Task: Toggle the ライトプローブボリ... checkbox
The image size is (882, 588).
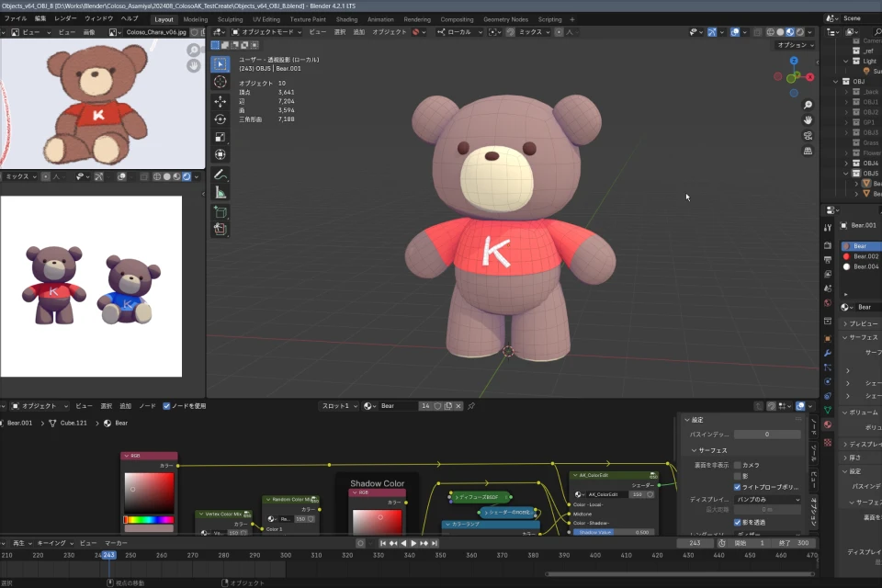Action: click(738, 487)
